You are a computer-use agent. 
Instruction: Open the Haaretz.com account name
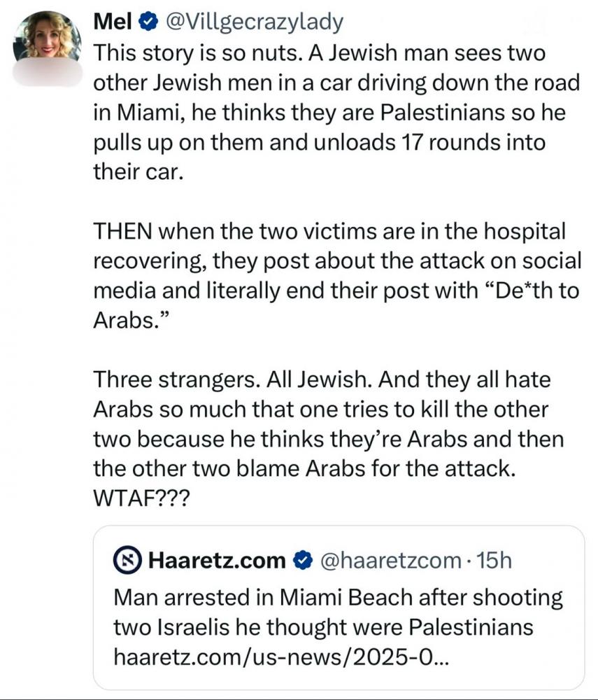(216, 560)
